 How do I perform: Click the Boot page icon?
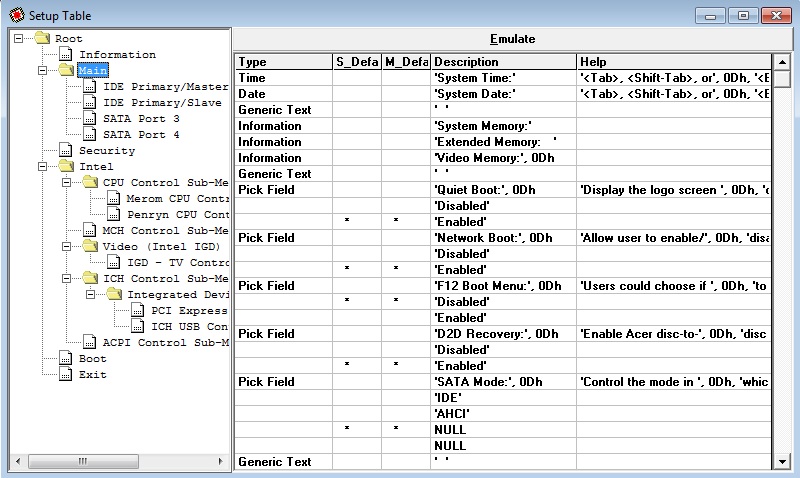[x=66, y=358]
